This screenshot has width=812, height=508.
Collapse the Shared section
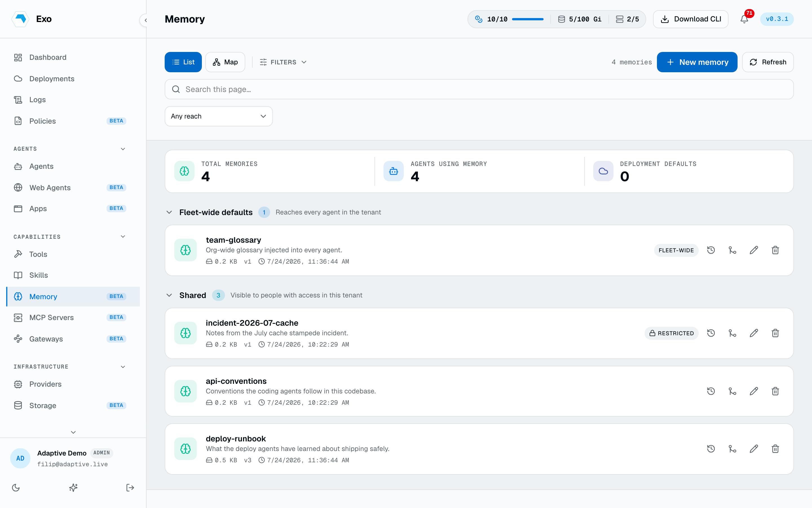pyautogui.click(x=169, y=295)
